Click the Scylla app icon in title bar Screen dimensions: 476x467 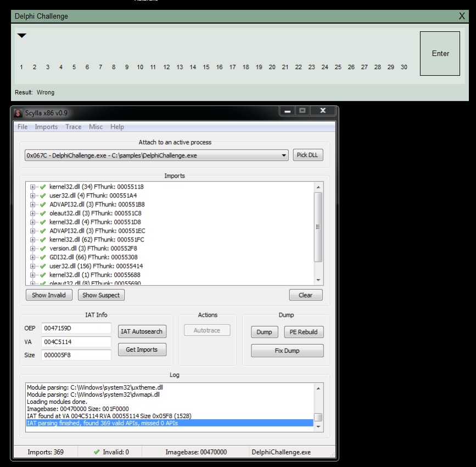point(18,113)
